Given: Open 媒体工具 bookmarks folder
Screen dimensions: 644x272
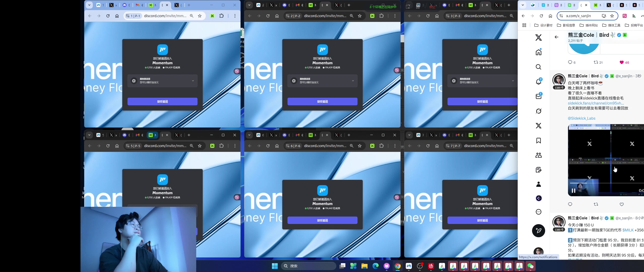Looking at the screenshot, I should [611, 25].
